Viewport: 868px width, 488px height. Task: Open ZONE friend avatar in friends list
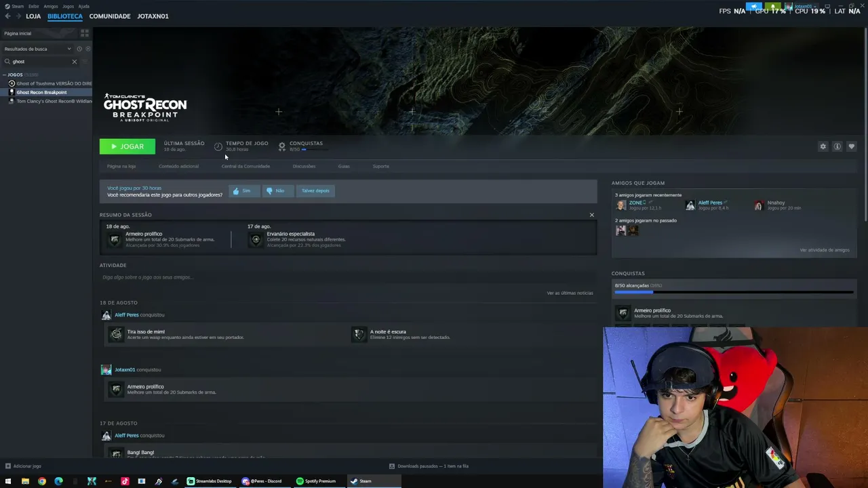pyautogui.click(x=620, y=205)
